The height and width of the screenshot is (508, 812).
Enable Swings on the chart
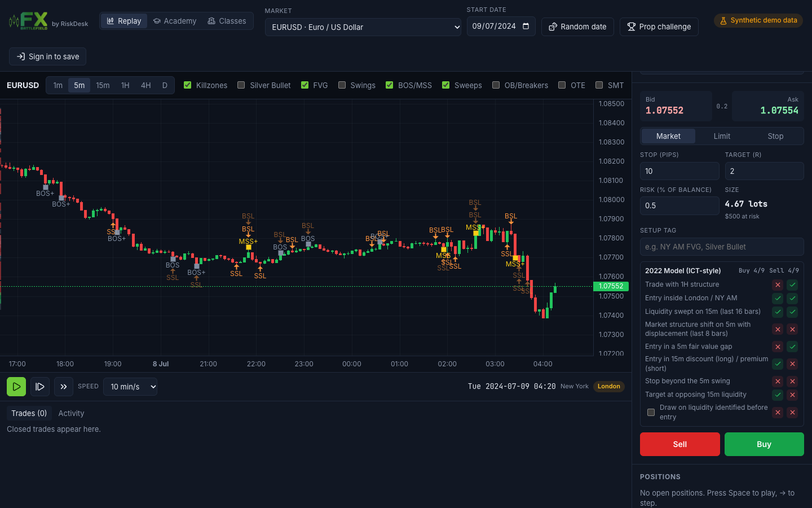342,85
